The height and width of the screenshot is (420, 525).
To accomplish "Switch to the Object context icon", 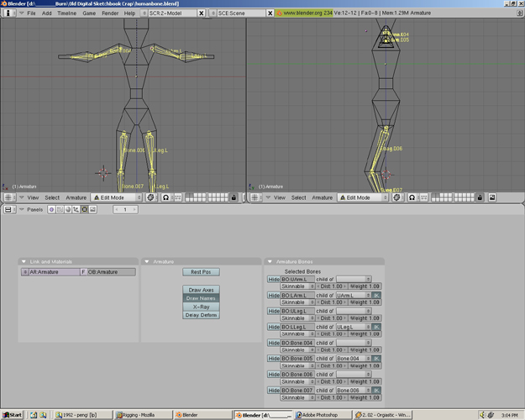I will [76, 210].
